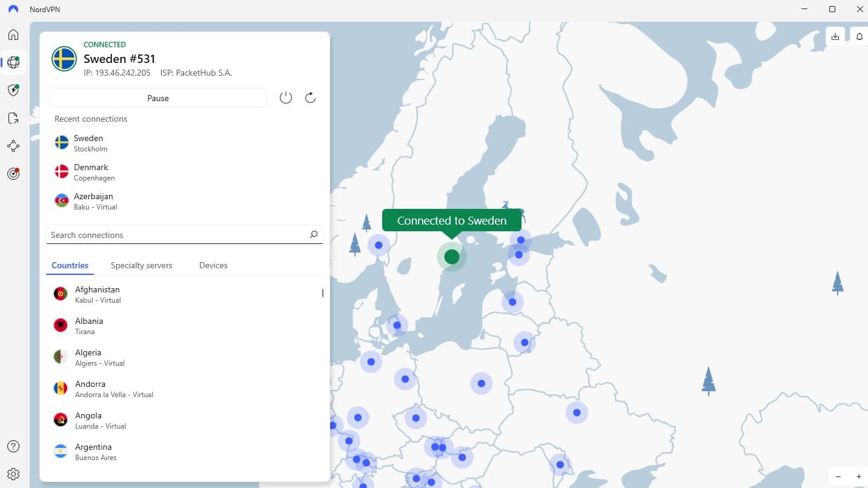
Task: Click the Denmark flag in recent connections
Action: pos(62,171)
